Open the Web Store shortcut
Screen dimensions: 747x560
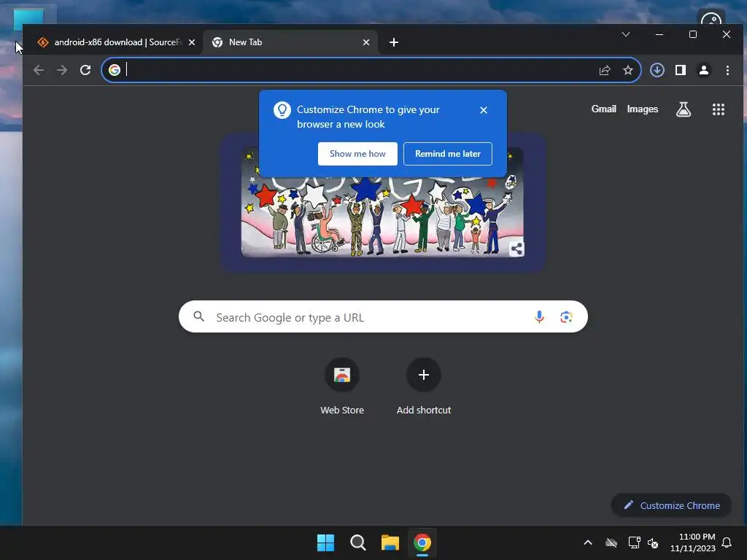pos(342,386)
